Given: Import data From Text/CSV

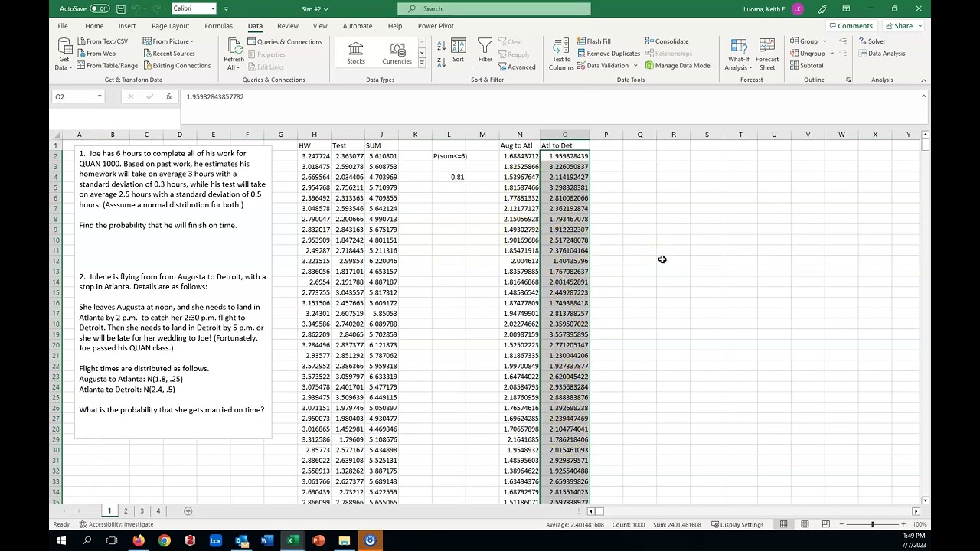Looking at the screenshot, I should coord(103,41).
